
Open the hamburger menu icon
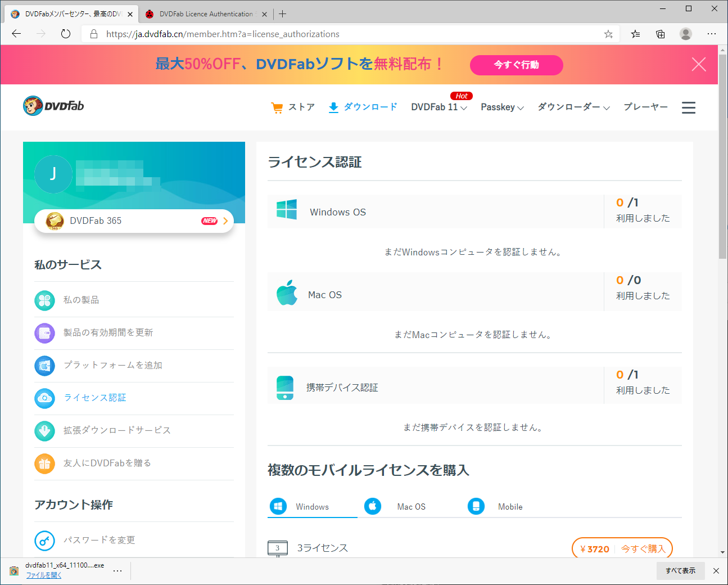[689, 107]
